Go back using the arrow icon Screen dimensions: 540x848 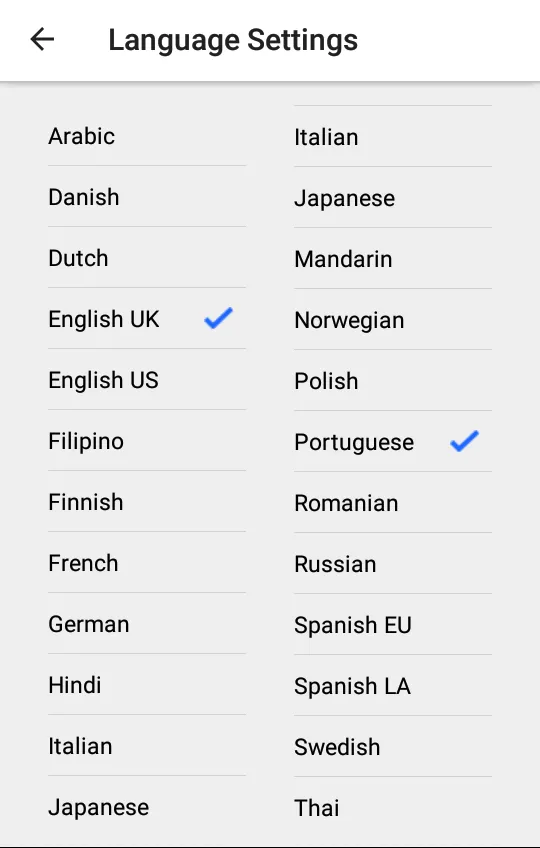42,39
